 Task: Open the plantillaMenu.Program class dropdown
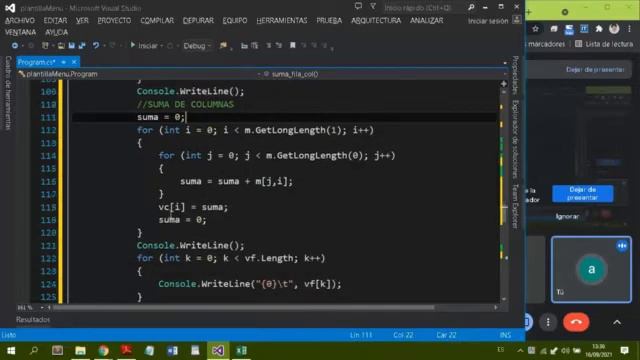click(x=139, y=74)
